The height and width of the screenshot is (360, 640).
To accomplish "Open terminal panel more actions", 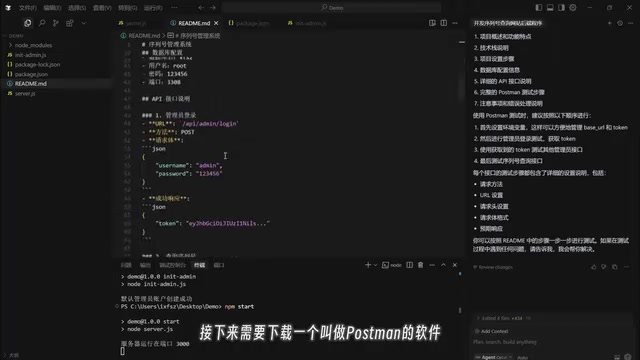I will tap(432, 265).
